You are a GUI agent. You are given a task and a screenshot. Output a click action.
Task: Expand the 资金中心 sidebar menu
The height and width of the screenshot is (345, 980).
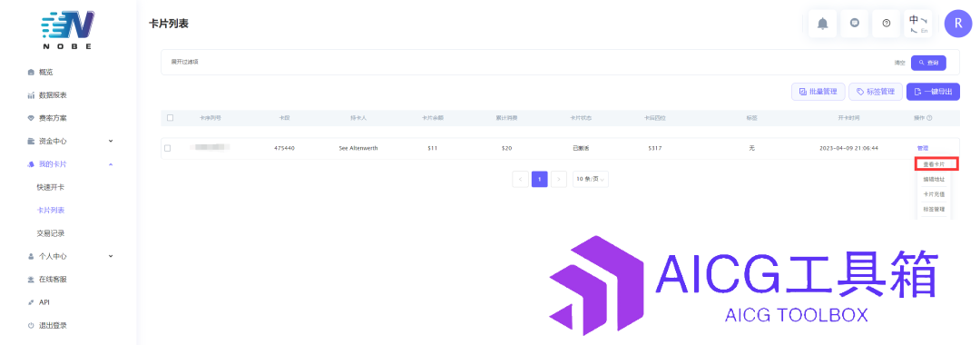click(x=69, y=142)
